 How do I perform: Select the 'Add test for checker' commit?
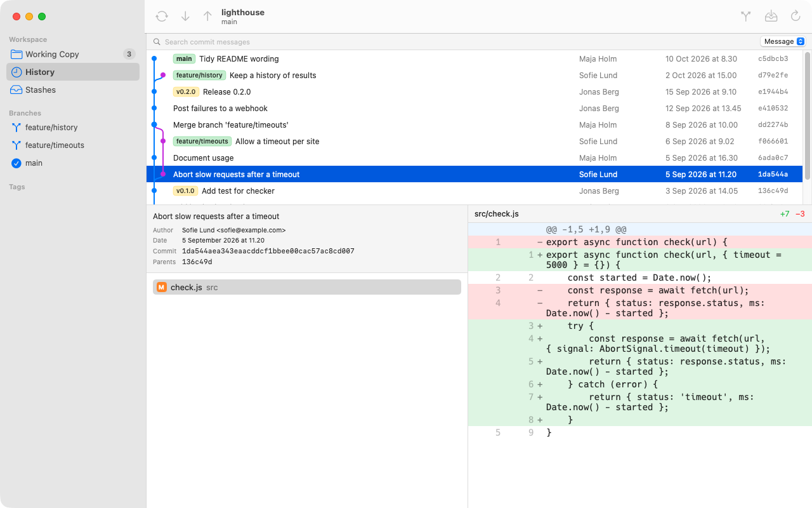tap(475, 190)
